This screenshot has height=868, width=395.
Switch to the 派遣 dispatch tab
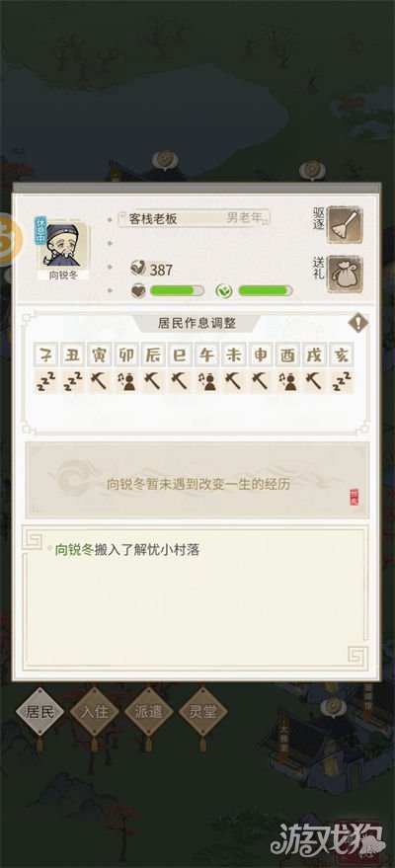[x=149, y=711]
